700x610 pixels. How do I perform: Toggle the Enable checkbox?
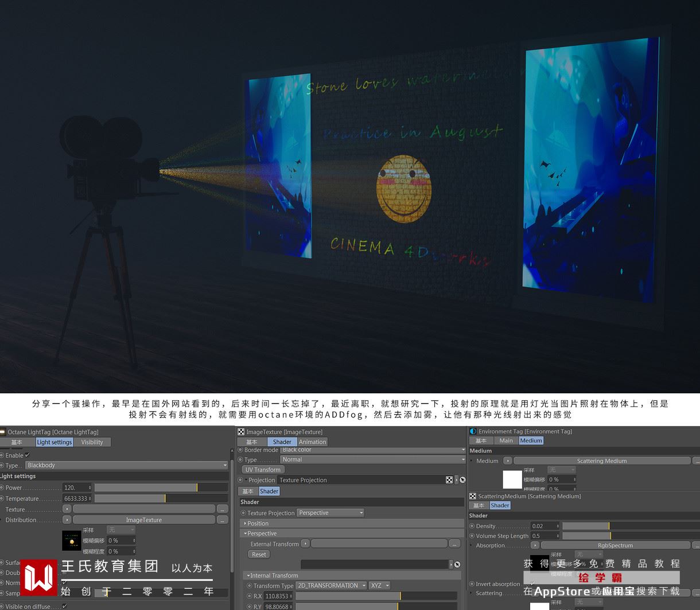click(x=27, y=455)
